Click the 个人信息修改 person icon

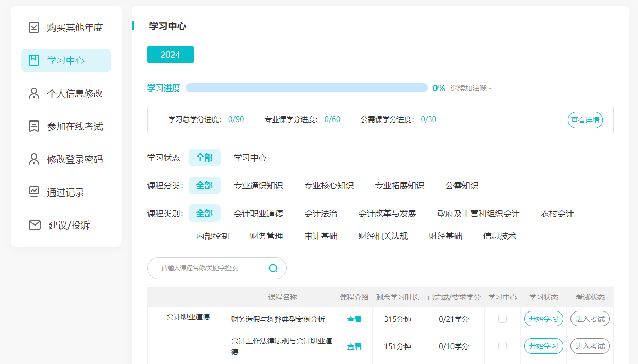coord(34,93)
